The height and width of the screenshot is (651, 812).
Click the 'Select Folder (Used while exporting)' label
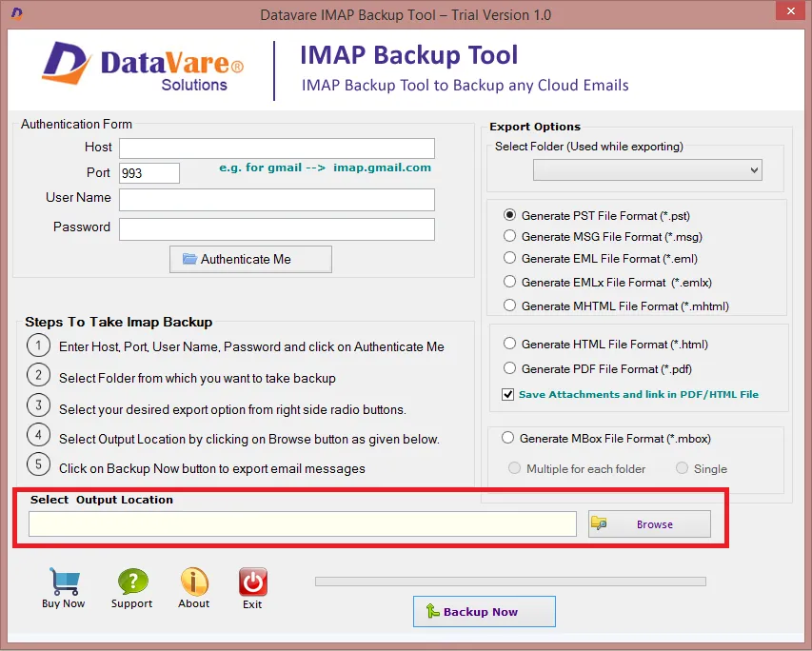589,147
